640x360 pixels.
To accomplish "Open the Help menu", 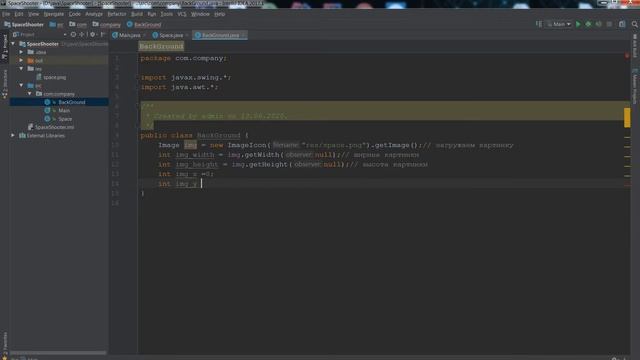I will (x=220, y=14).
